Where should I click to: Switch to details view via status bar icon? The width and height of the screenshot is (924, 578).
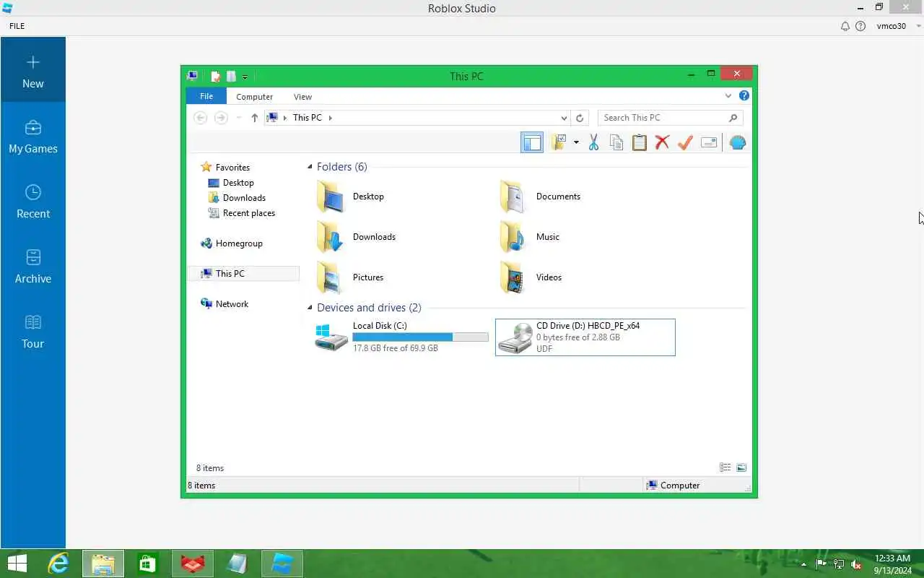(x=725, y=468)
